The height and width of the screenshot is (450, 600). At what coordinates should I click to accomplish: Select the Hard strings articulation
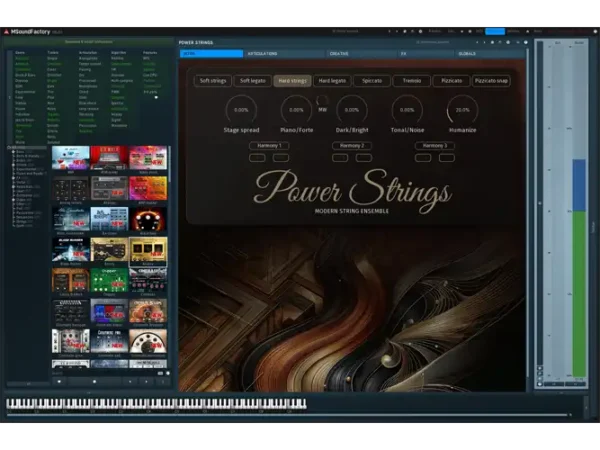pos(292,81)
